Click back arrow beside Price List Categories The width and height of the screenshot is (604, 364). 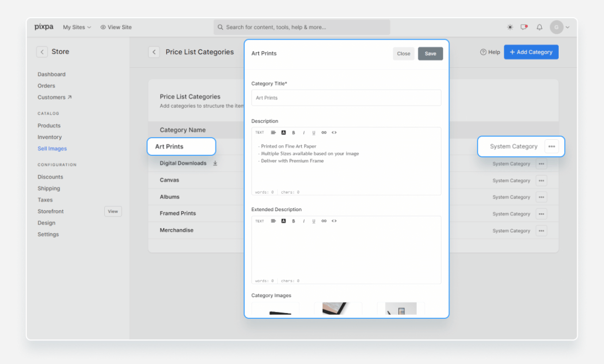pos(154,52)
